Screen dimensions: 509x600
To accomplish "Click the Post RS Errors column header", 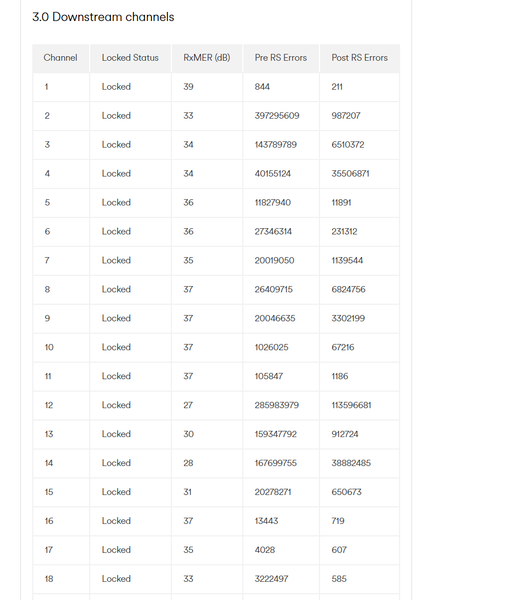I will (359, 58).
